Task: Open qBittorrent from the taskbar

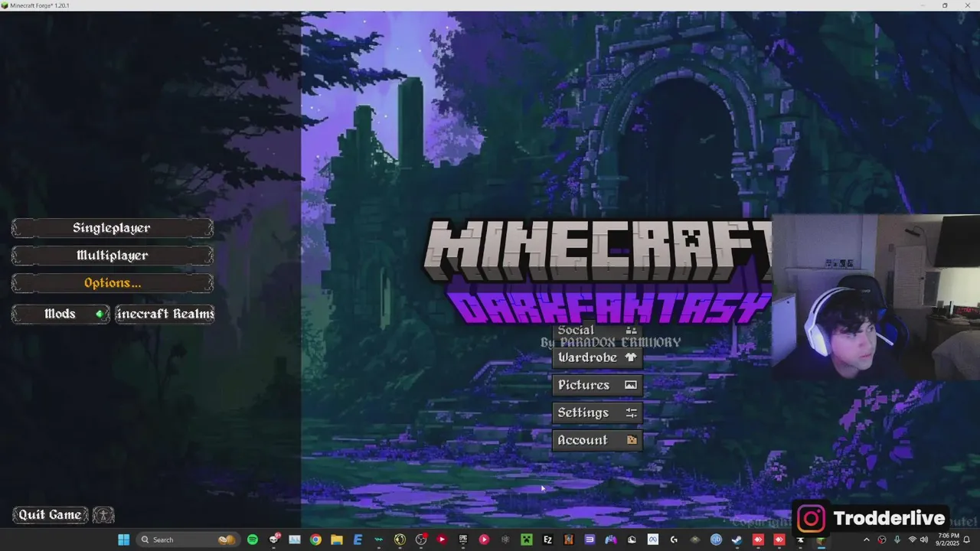Action: pyautogui.click(x=716, y=540)
